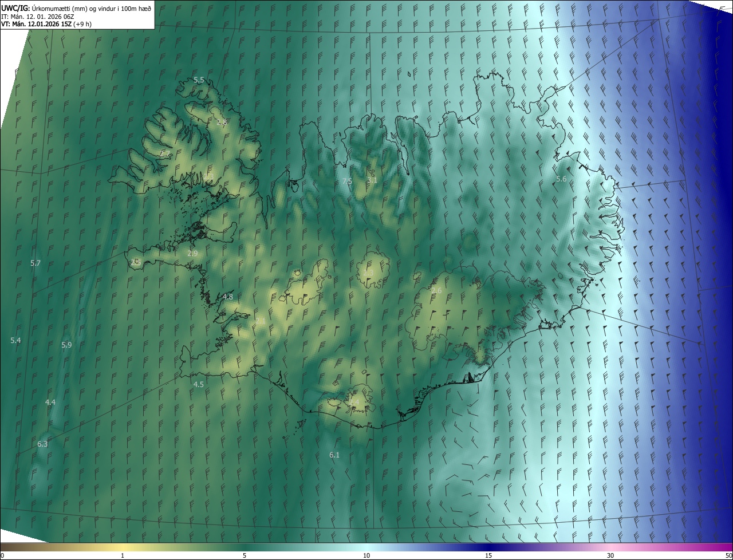The width and height of the screenshot is (733, 560).
Task: Click the 3.1 value label
Action: (x=372, y=180)
